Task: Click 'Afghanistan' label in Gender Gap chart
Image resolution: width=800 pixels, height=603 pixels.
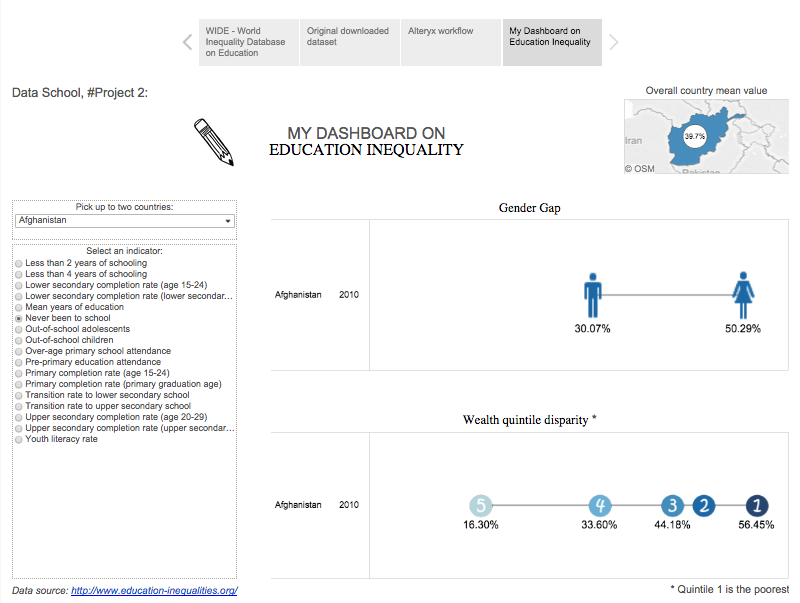Action: click(x=298, y=295)
